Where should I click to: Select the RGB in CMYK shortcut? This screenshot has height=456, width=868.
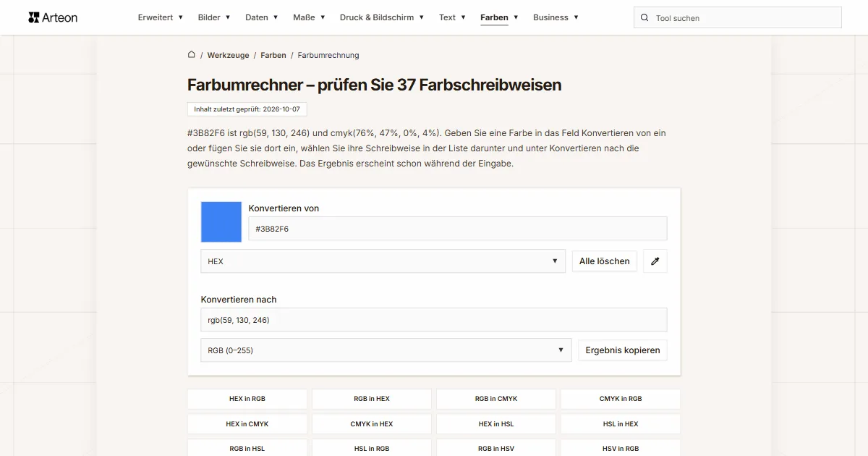[496, 399]
